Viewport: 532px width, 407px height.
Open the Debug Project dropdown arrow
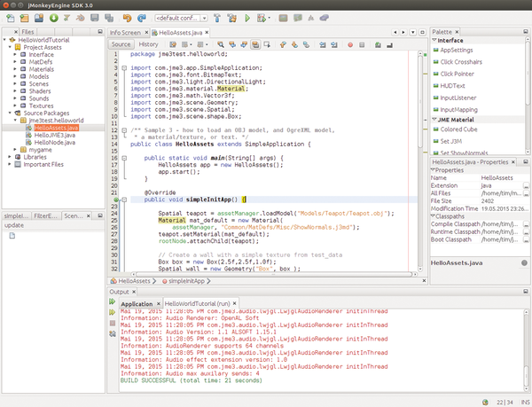[270, 18]
